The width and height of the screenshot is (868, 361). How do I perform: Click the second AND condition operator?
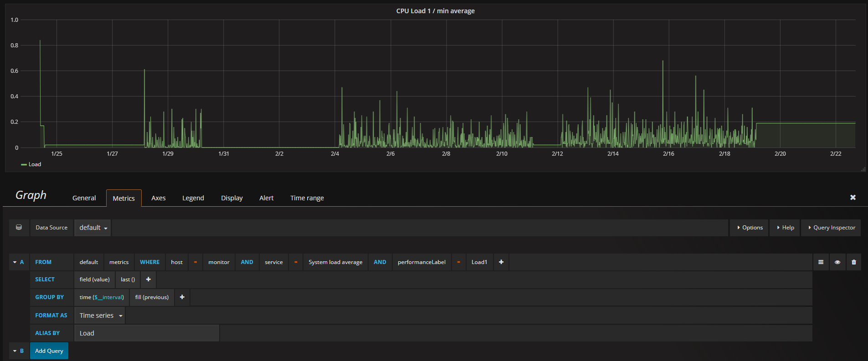tap(380, 262)
